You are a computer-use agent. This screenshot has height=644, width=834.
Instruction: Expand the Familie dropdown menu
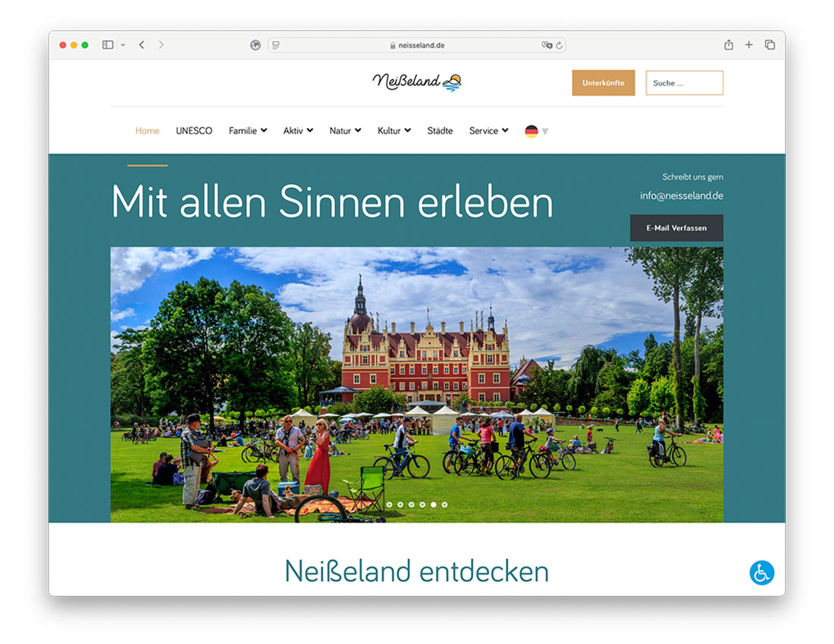tap(248, 131)
